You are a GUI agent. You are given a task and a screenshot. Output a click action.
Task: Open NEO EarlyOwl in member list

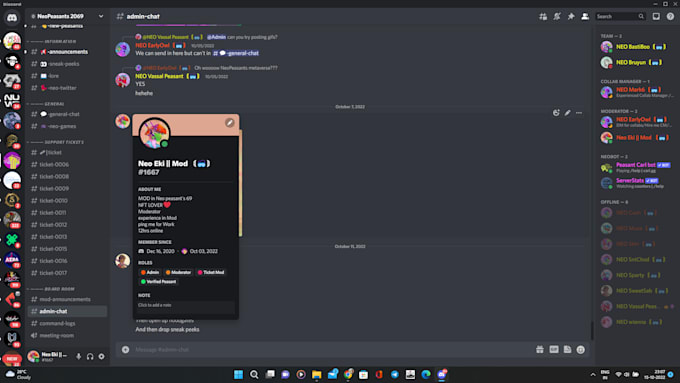pyautogui.click(x=637, y=122)
